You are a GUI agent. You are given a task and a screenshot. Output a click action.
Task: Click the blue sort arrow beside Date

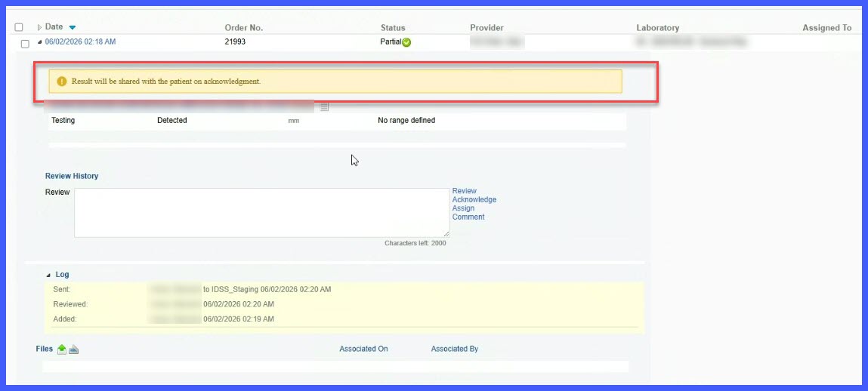point(72,28)
